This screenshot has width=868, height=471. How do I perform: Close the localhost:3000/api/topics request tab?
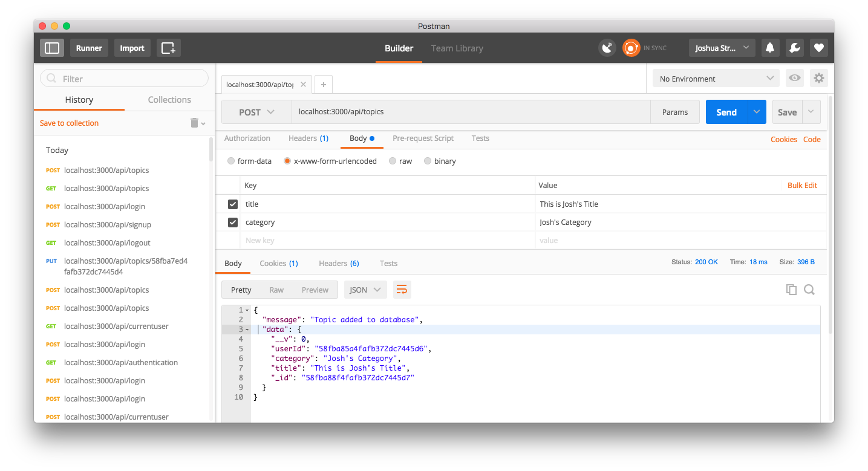pos(303,85)
